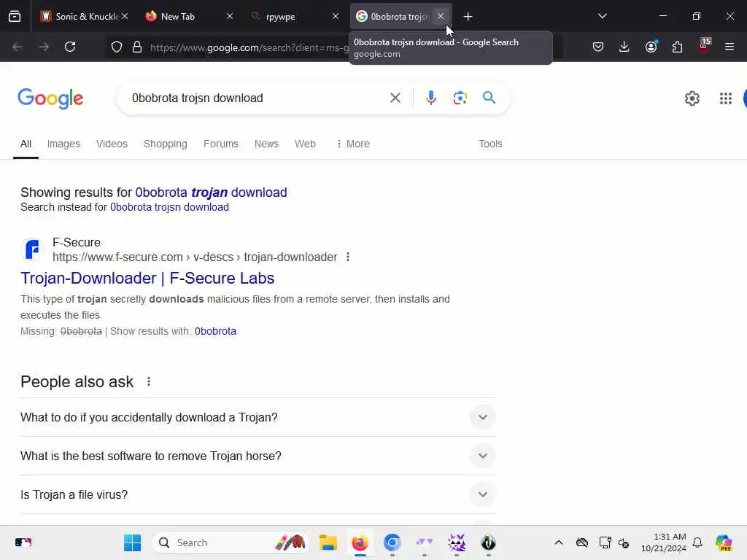
Task: Open File Explorer from taskbar
Action: tap(328, 542)
